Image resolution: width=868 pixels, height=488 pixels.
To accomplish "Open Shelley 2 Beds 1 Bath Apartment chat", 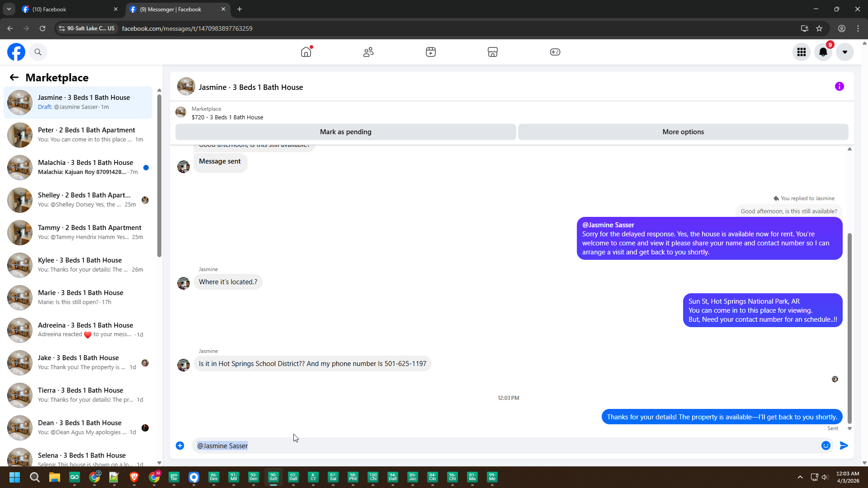I will click(x=78, y=200).
